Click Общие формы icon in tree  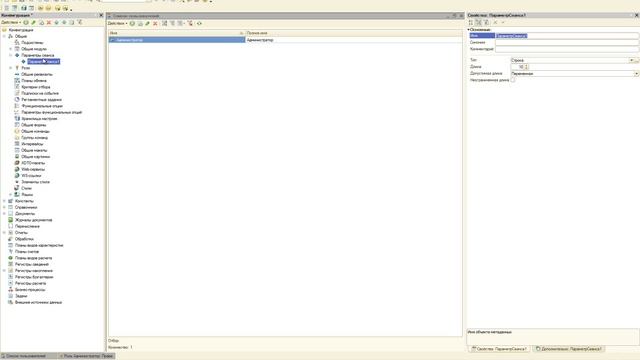coord(17,125)
